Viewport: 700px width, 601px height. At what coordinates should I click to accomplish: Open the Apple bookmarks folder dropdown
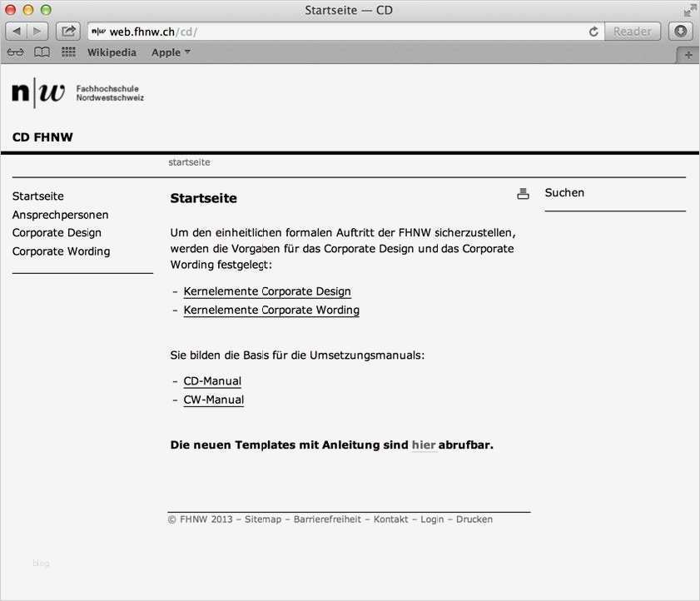coord(170,52)
